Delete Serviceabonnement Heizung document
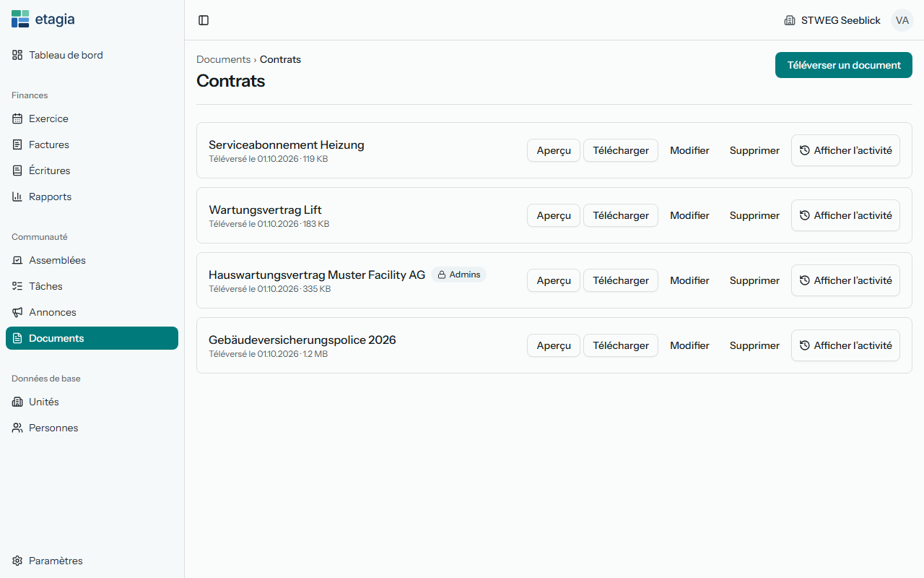This screenshot has height=578, width=924. coord(754,150)
